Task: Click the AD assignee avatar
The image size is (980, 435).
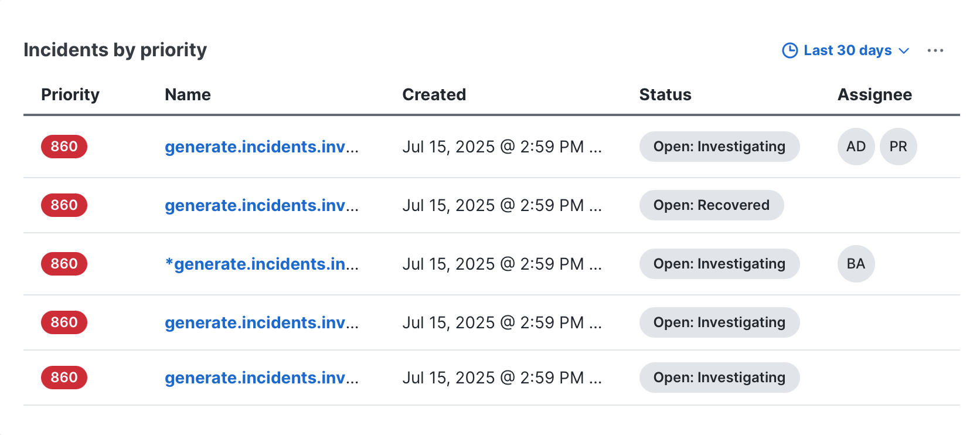Action: click(856, 147)
